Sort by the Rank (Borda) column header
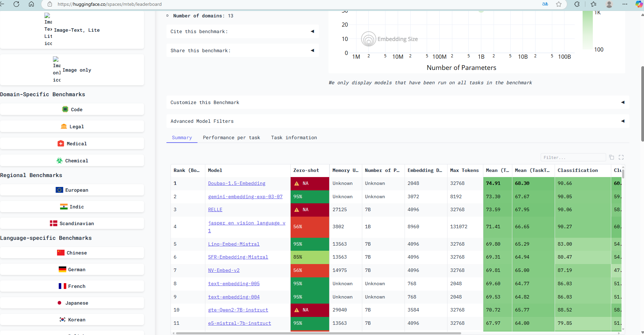Viewport: 644px width, 335px height. click(x=188, y=170)
